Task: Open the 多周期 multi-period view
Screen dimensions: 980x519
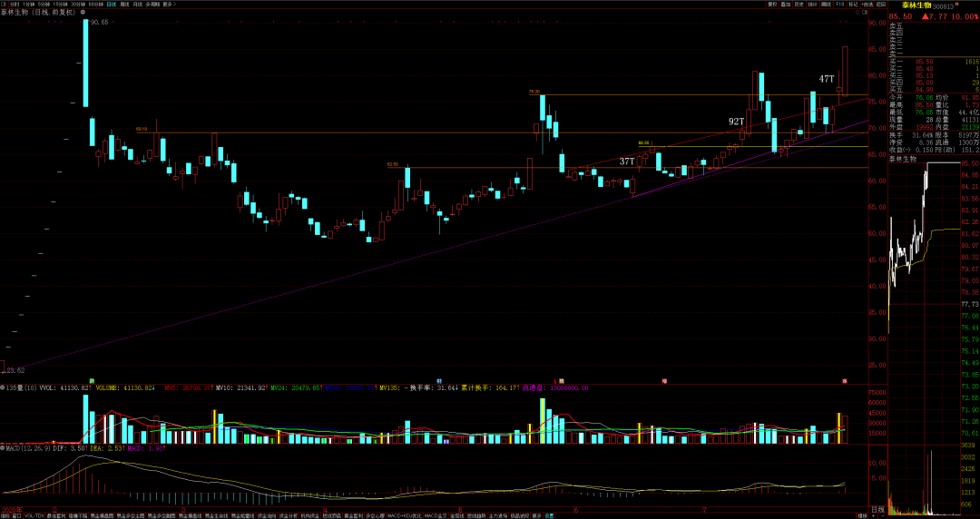Action: point(152,4)
